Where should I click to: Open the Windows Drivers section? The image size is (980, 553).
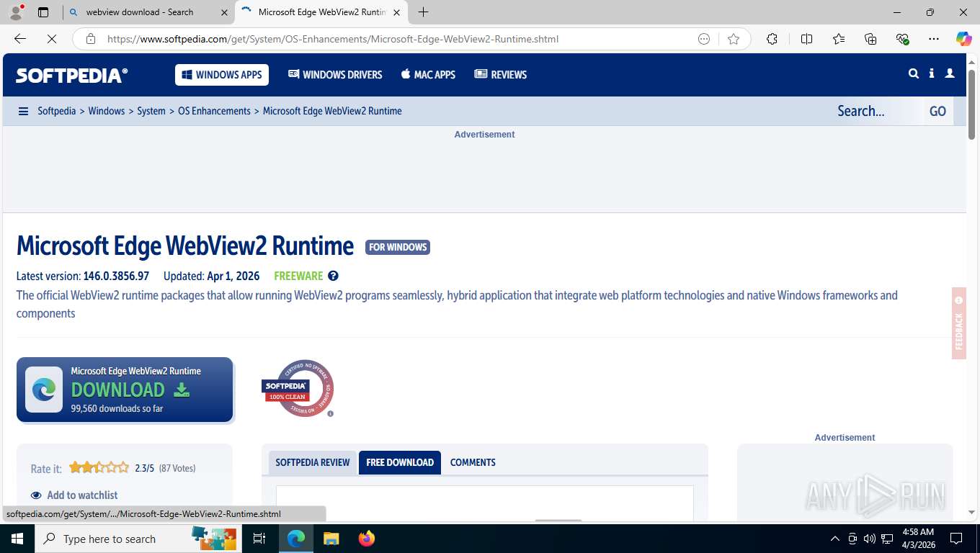coord(335,75)
